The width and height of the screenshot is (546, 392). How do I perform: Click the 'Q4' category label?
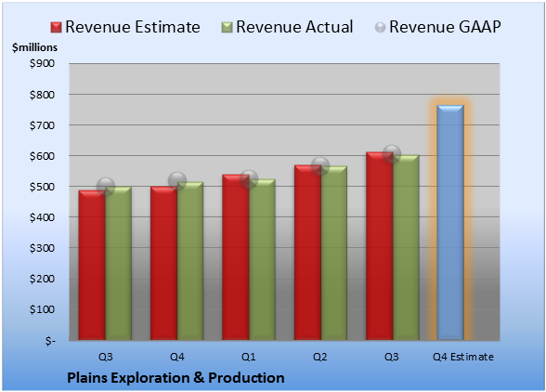(176, 357)
